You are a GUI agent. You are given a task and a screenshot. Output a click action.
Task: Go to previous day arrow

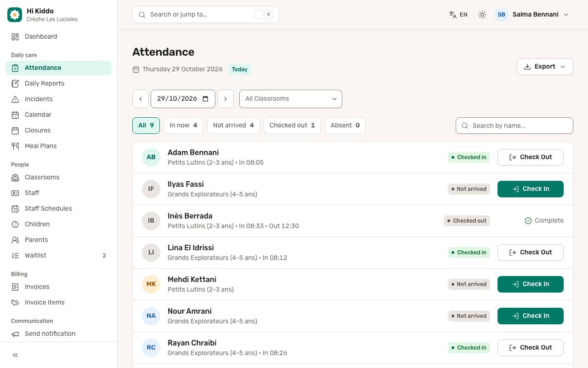pyautogui.click(x=141, y=99)
